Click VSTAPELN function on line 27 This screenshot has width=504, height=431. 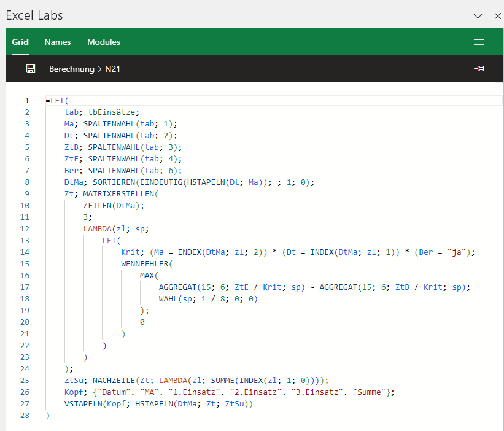(83, 404)
